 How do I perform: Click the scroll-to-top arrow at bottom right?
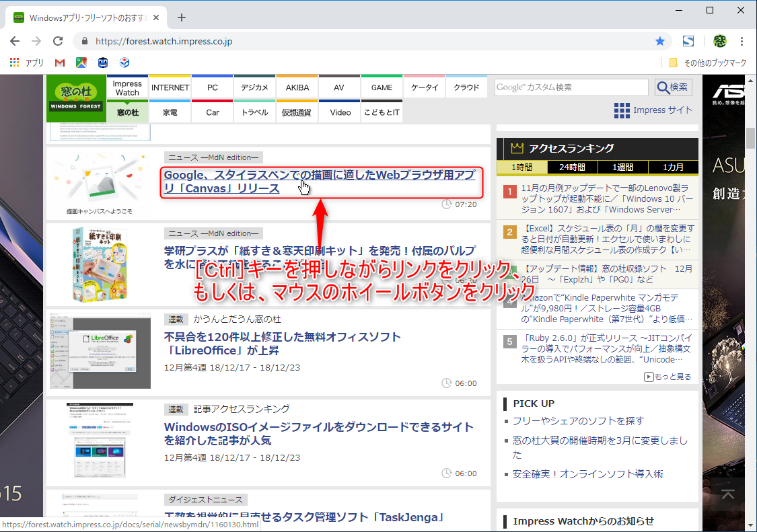point(727,494)
